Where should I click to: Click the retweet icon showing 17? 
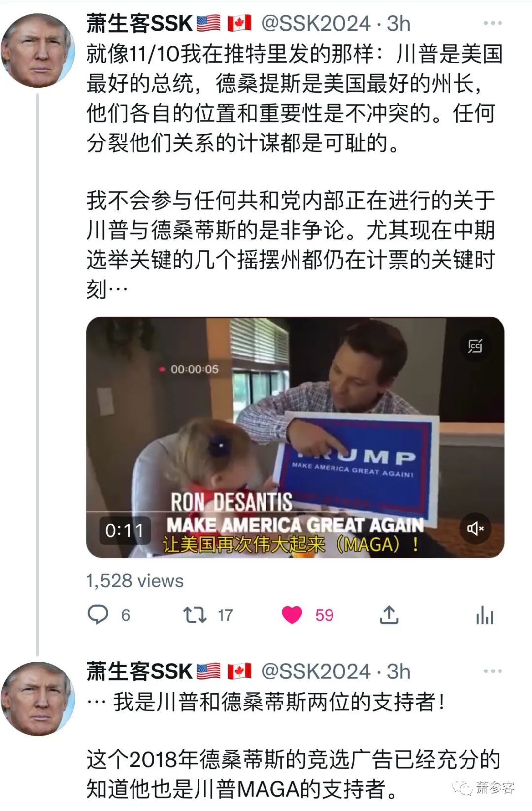(195, 615)
